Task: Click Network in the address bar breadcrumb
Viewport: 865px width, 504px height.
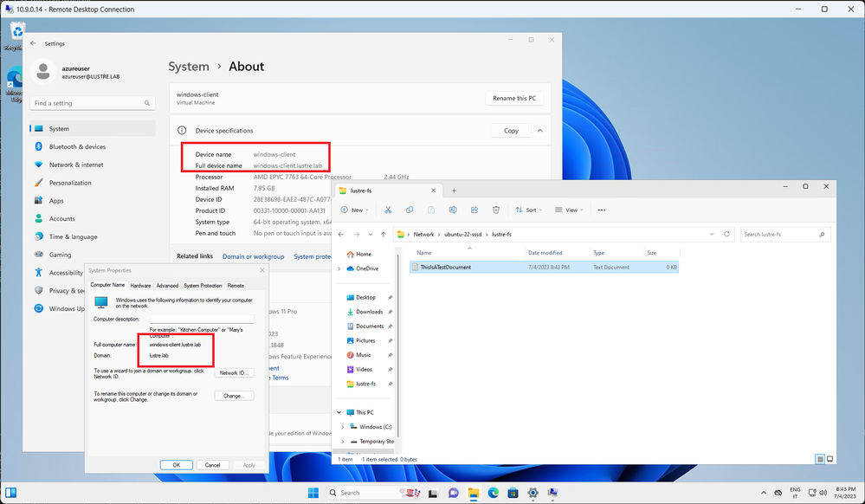Action: (423, 234)
